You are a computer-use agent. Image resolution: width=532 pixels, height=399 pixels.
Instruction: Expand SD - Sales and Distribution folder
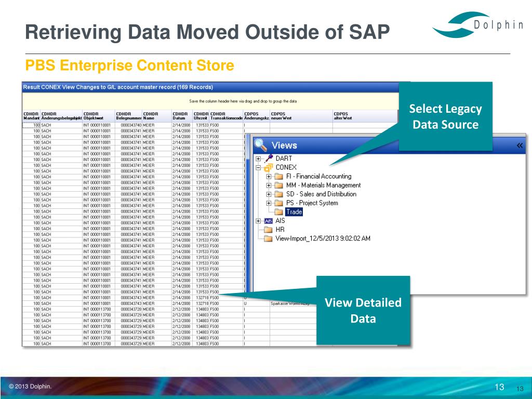[269, 194]
